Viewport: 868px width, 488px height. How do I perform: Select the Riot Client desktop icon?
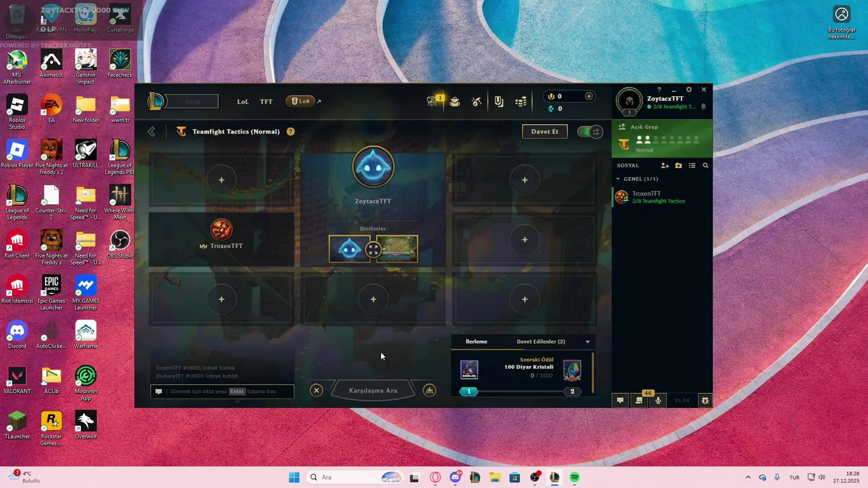point(17,245)
